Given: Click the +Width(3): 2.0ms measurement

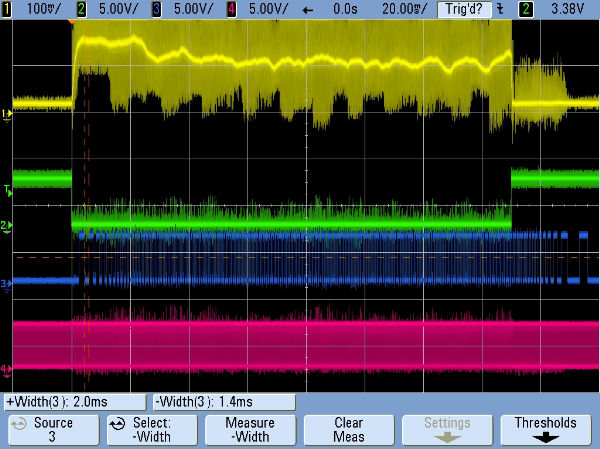Looking at the screenshot, I should click(x=75, y=402).
